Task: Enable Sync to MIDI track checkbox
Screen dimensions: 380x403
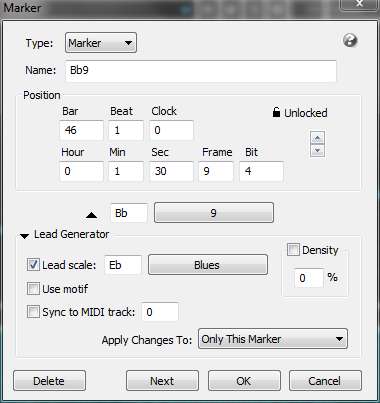Action: (x=33, y=312)
